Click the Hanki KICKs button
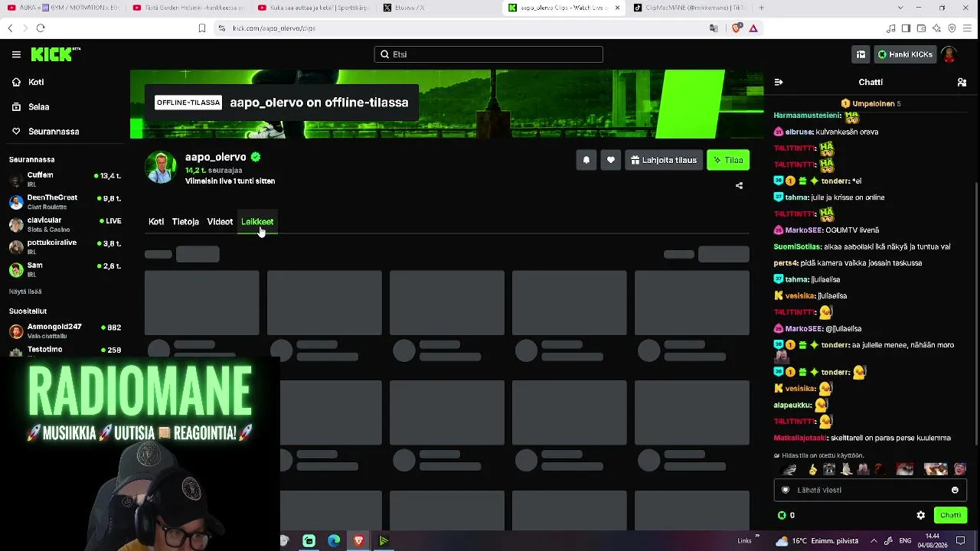This screenshot has height=551, width=980. click(905, 54)
